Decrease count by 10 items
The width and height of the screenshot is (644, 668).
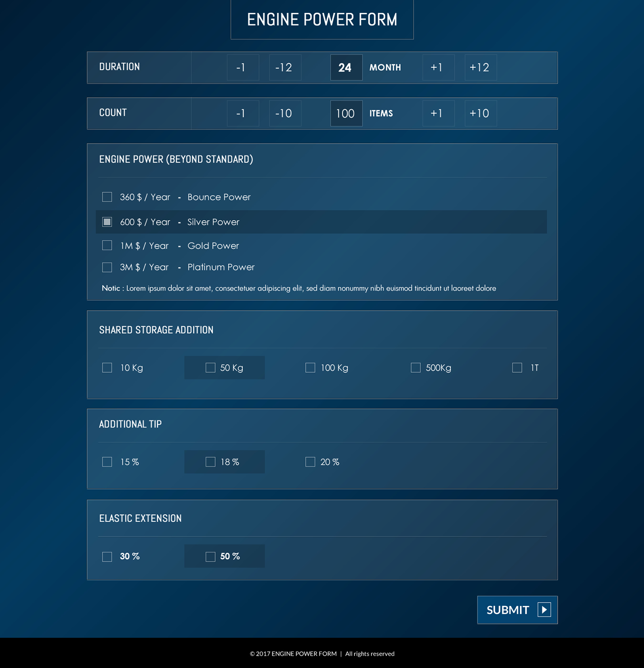(x=285, y=114)
